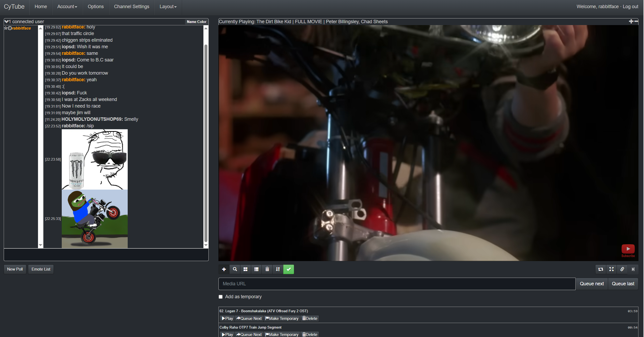Click the chat scrollbar down arrow
The image size is (644, 337).
[x=206, y=245]
